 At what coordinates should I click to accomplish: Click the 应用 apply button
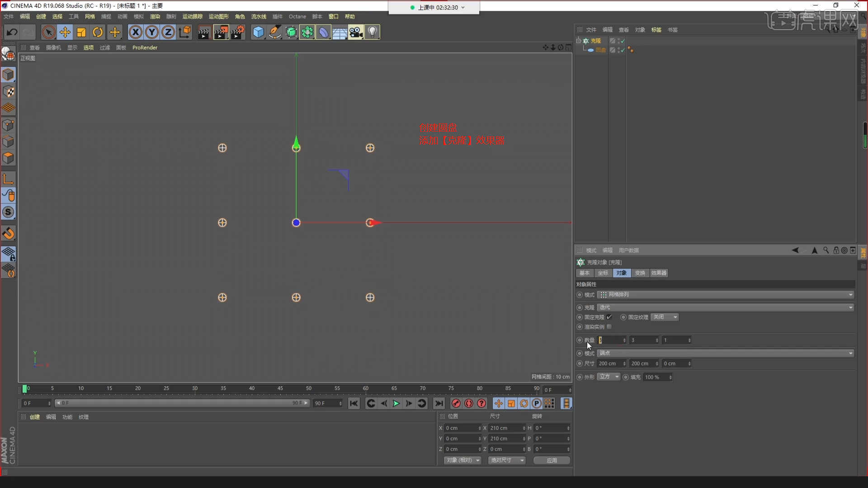tap(552, 460)
